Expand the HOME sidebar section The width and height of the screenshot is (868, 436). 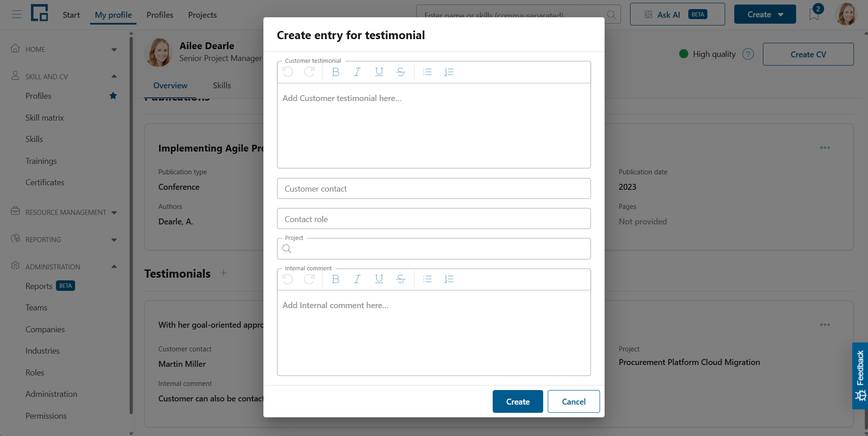pos(114,50)
